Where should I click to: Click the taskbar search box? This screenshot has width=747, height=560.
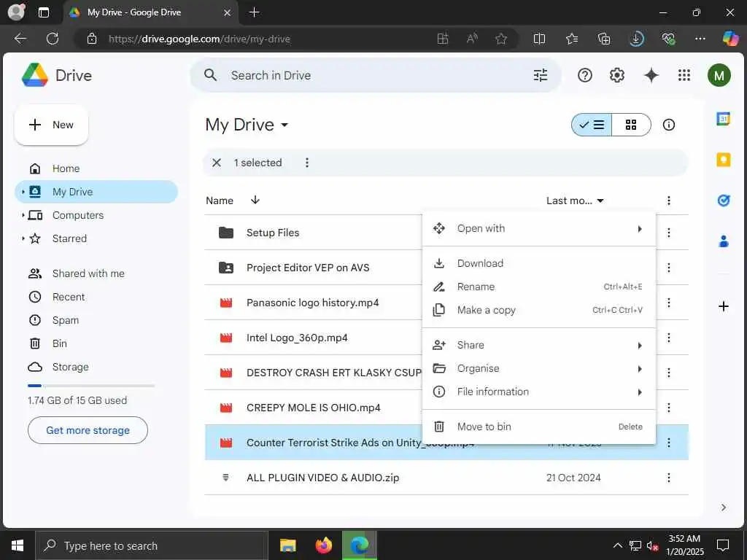[152, 545]
